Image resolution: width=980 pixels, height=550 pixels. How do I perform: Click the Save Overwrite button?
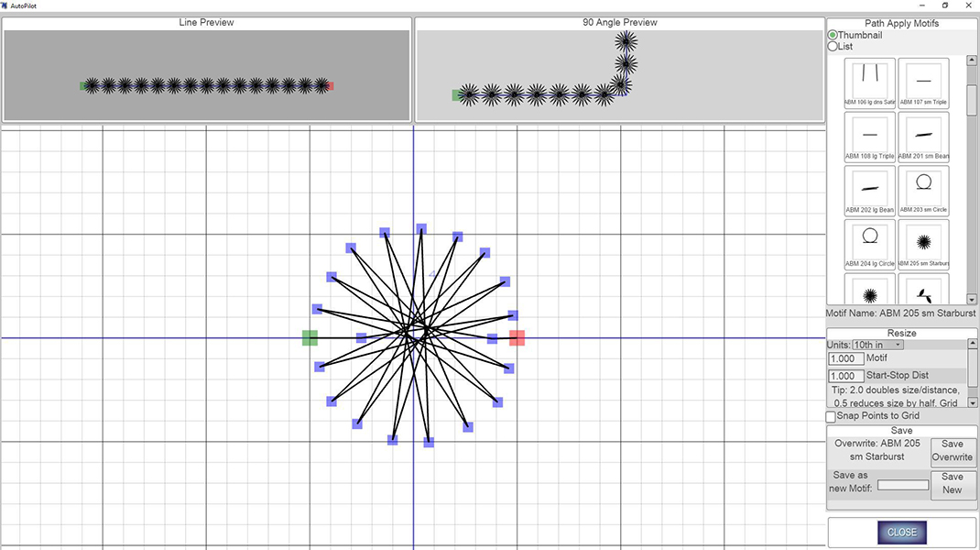953,450
